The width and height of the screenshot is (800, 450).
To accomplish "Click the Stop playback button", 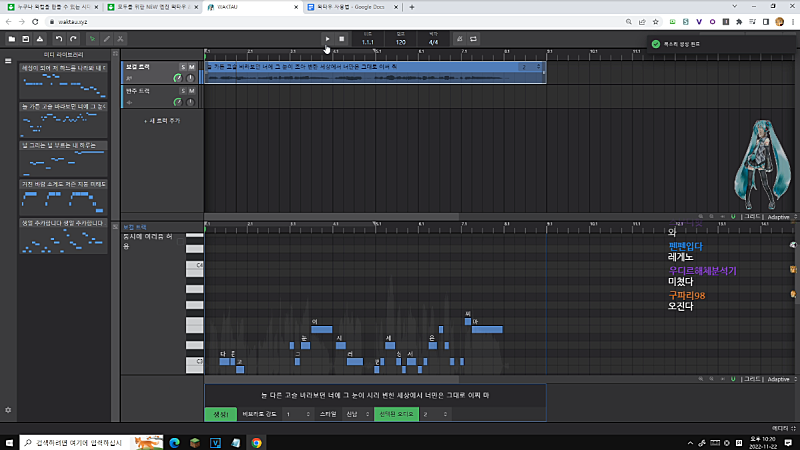I will [x=341, y=39].
